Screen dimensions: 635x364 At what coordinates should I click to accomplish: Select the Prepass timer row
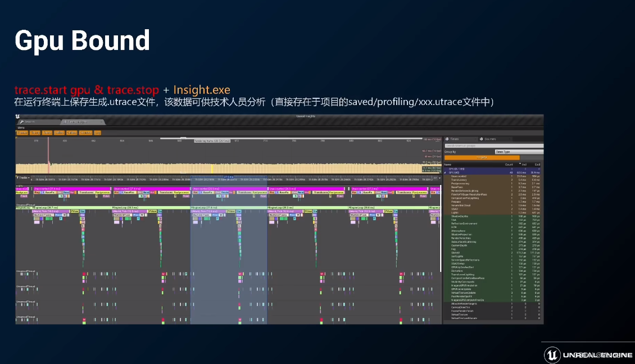tap(493, 202)
